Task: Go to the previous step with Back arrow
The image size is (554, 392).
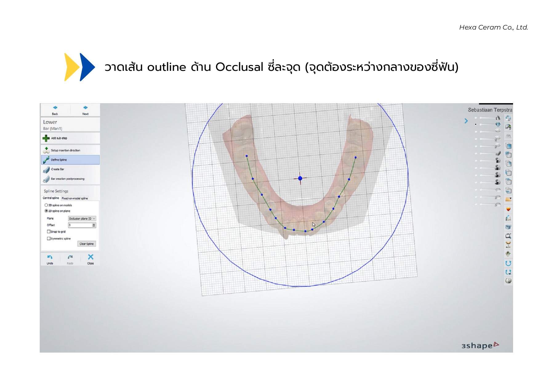Action: click(55, 107)
